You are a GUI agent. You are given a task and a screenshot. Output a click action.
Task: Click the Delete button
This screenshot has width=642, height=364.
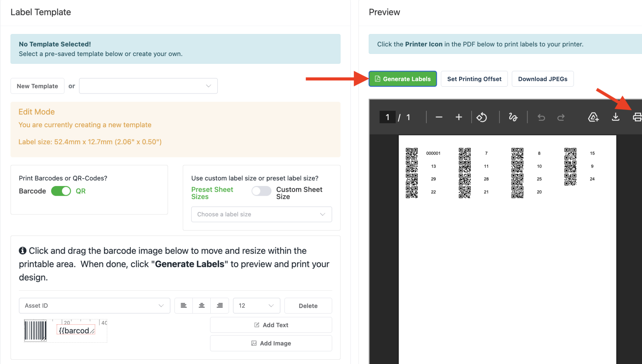(x=308, y=305)
